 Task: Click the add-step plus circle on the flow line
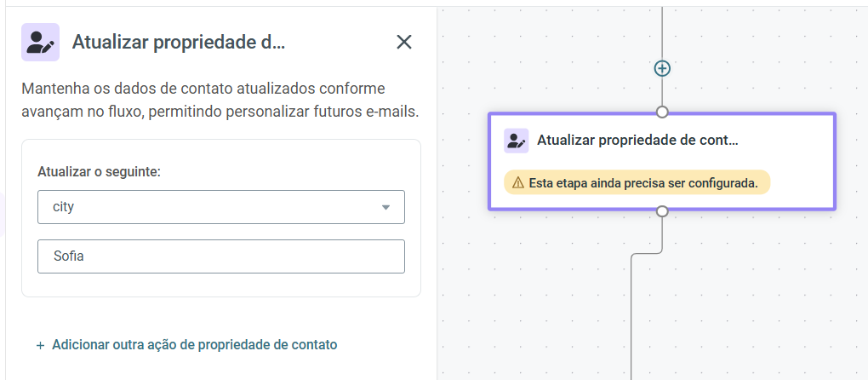click(662, 69)
